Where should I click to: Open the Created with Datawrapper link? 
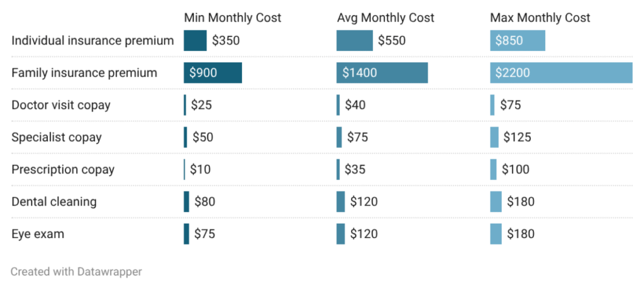[x=76, y=272]
